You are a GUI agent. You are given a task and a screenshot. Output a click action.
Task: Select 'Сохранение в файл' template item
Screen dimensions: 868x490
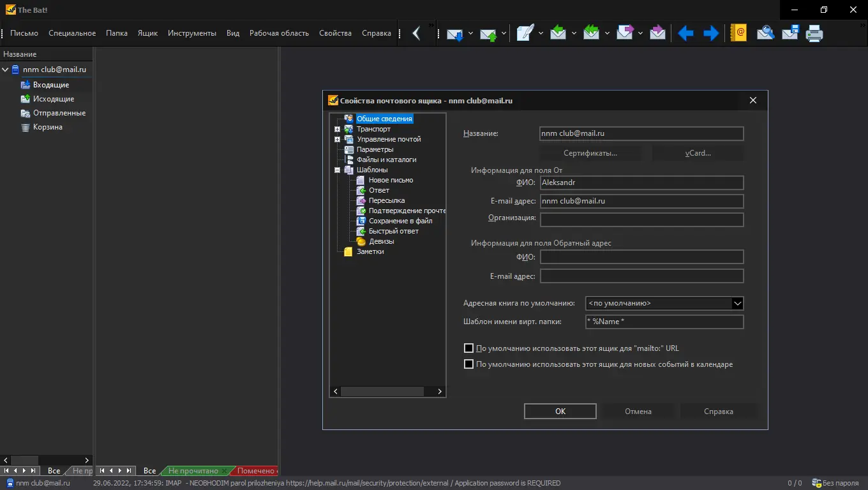tap(400, 221)
